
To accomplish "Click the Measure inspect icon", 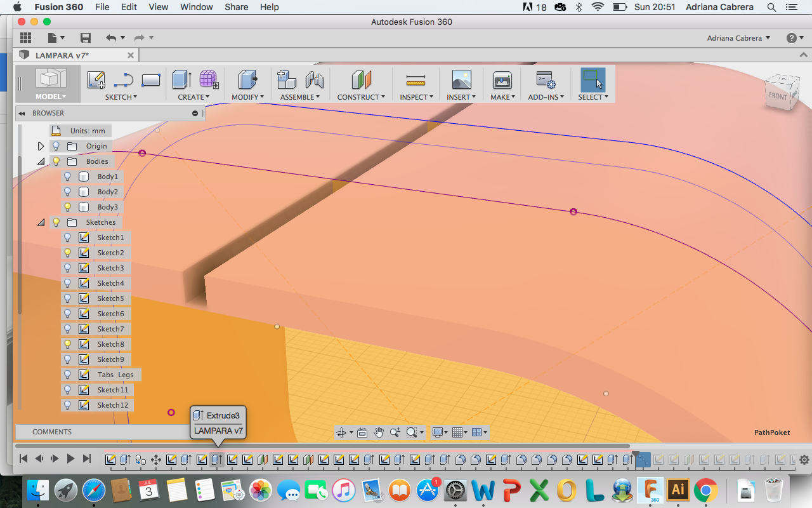I will pos(416,79).
